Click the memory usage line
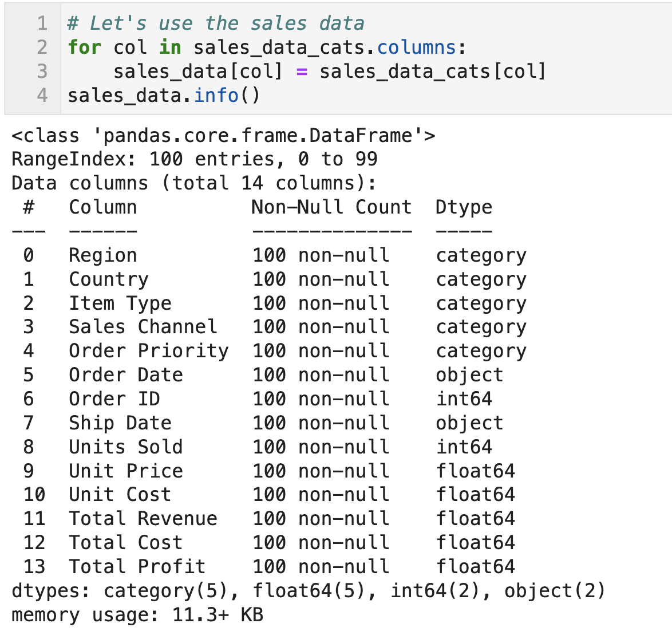The width and height of the screenshot is (672, 639). (x=137, y=615)
